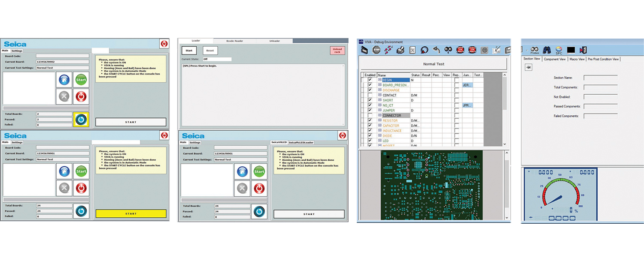
Task: Expand the BOARD_PRESEN... row
Action: [380, 85]
